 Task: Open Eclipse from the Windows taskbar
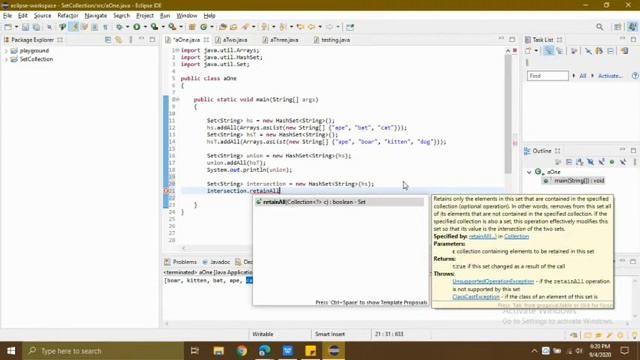coord(334,351)
